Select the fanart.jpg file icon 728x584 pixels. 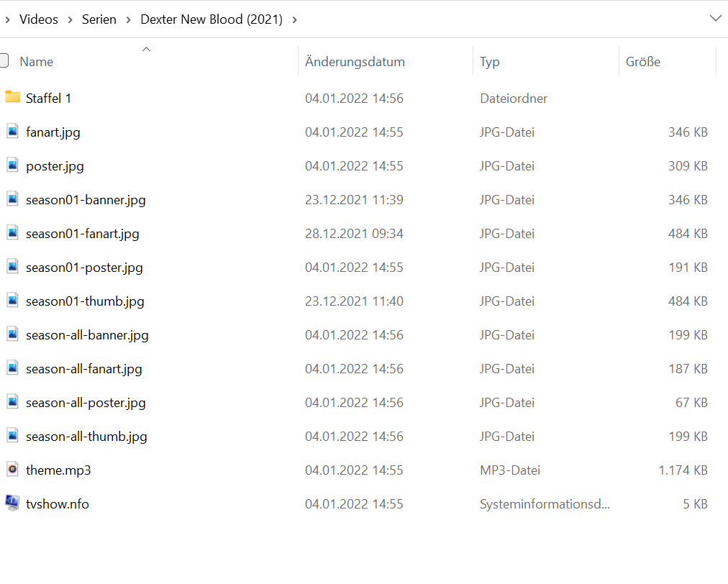coord(12,132)
